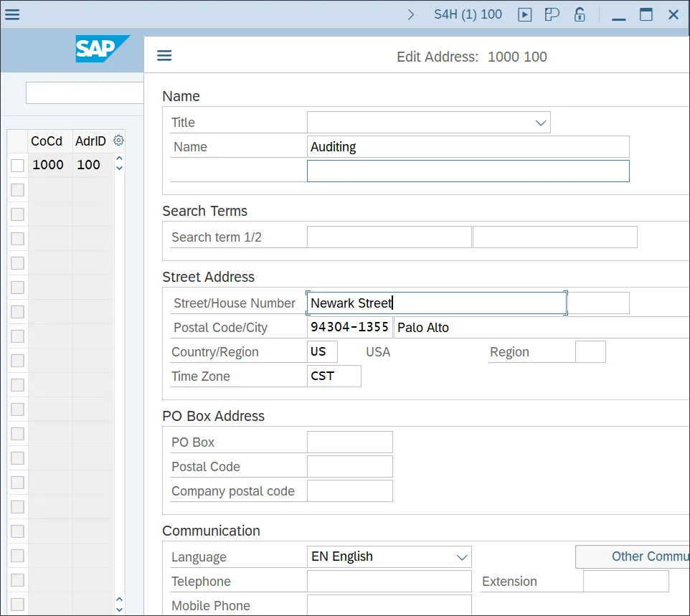Open the Title dropdown
Image resolution: width=690 pixels, height=616 pixels.
pyautogui.click(x=541, y=123)
